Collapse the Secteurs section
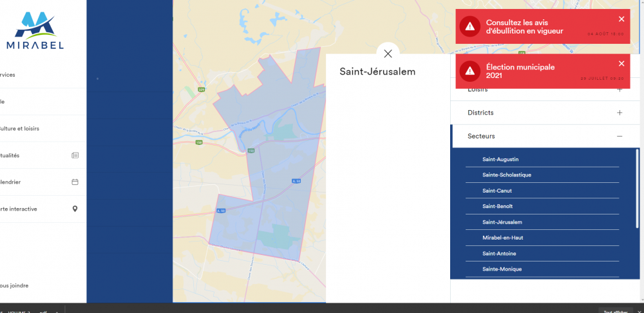Viewport: 644px width, 313px height. click(x=620, y=137)
